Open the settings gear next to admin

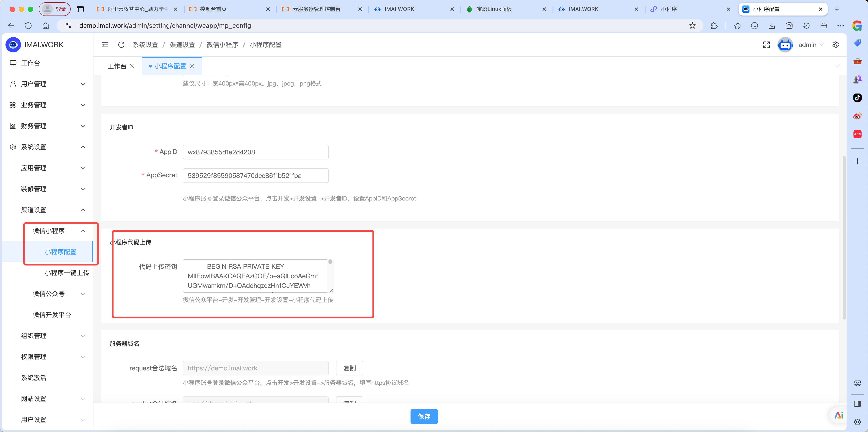[x=835, y=45]
